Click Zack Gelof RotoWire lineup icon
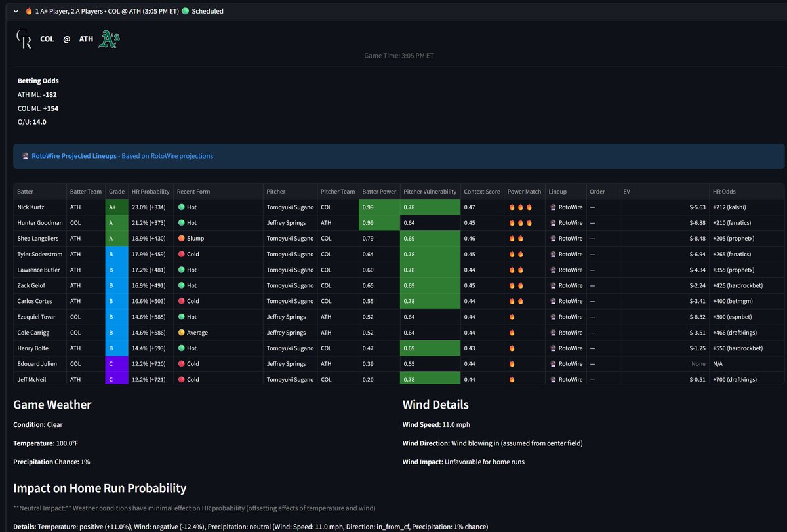 point(553,285)
